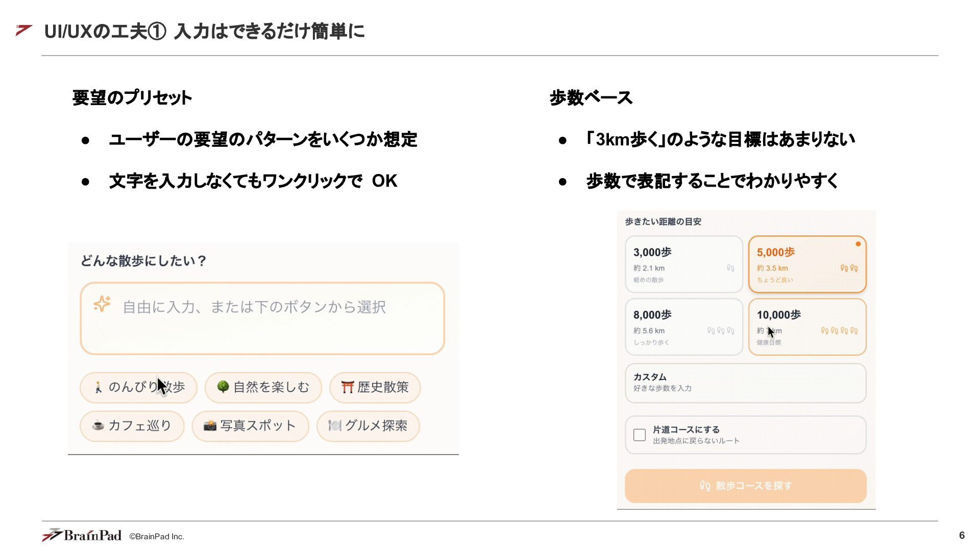Click the coffee cup icon on カフェ巡り

pos(98,425)
